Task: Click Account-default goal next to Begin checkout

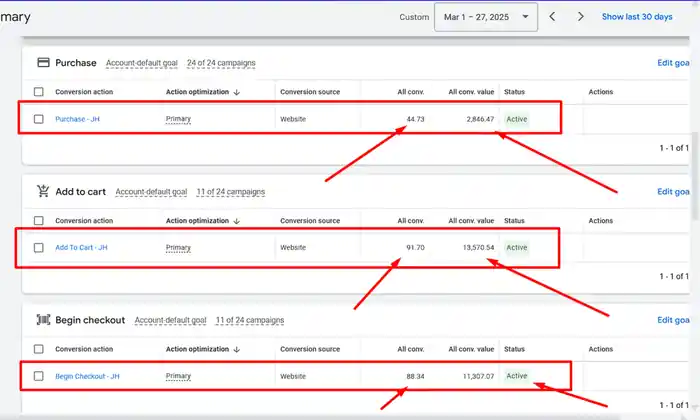Action: click(171, 320)
